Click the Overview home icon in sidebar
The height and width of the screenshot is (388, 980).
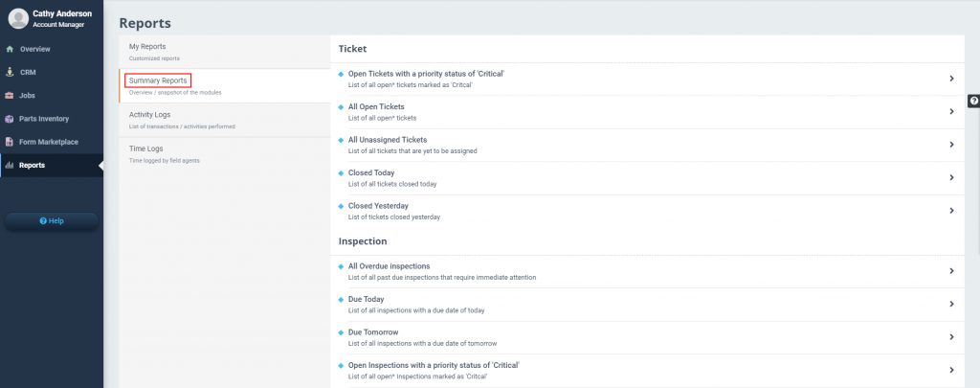pyautogui.click(x=10, y=49)
